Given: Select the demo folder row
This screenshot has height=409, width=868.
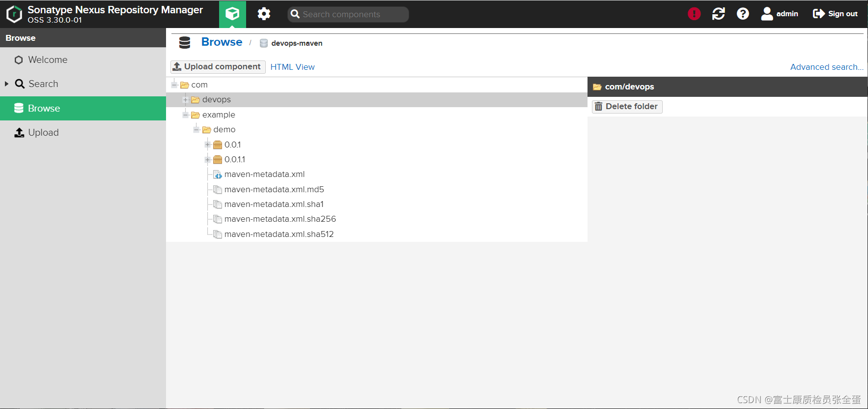Looking at the screenshot, I should click(377, 129).
